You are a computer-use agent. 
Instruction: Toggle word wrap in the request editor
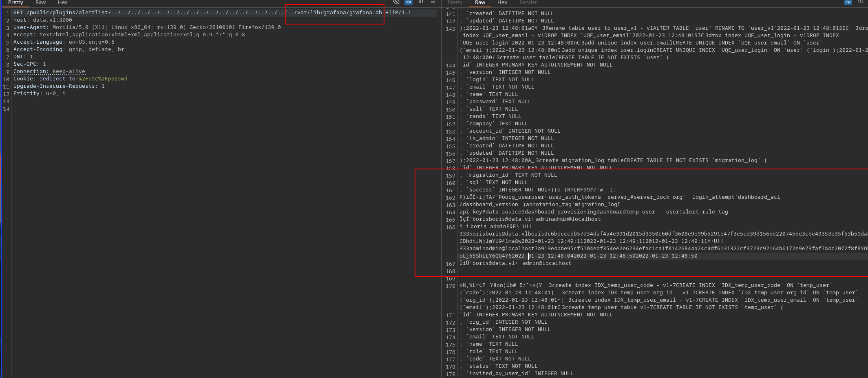408,2
